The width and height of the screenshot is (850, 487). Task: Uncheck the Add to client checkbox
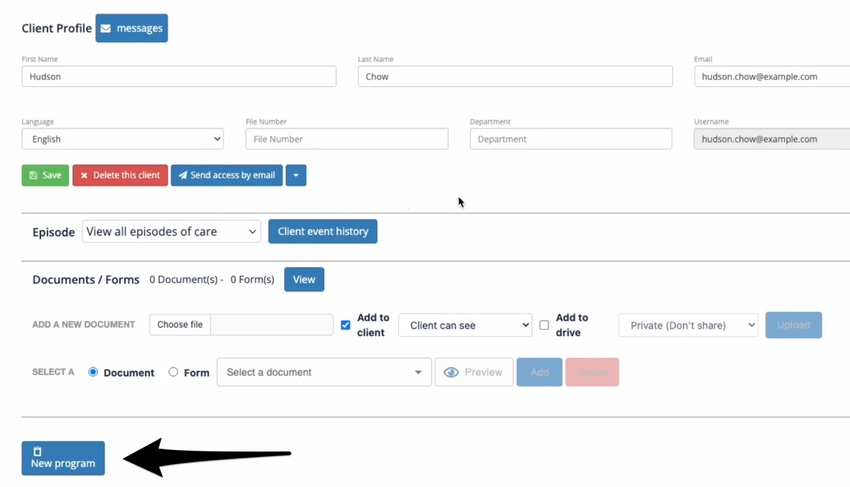[346, 325]
